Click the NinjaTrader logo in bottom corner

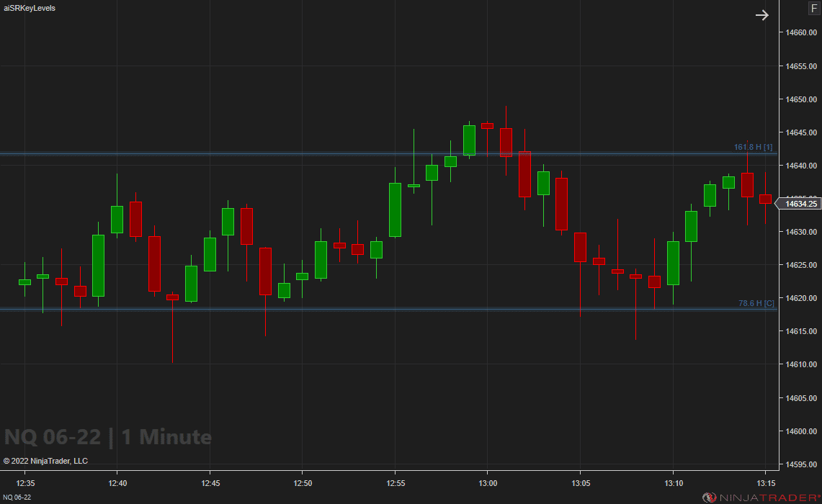tap(761, 498)
